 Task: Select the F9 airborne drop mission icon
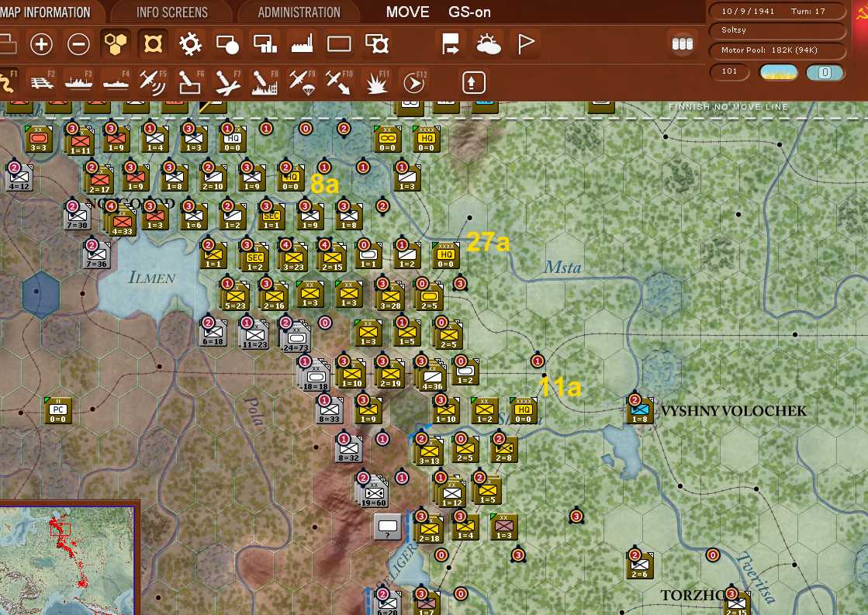click(301, 81)
